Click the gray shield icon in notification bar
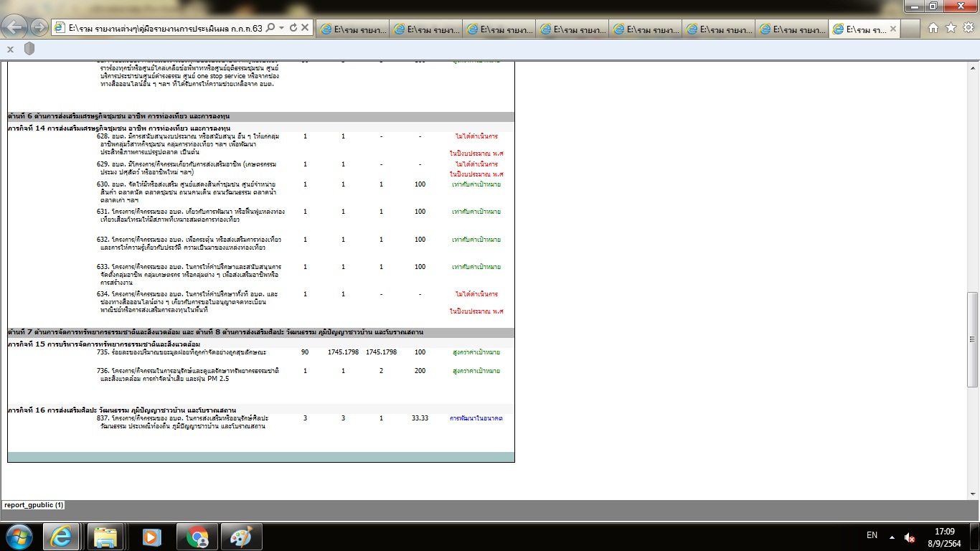The height and width of the screenshot is (551, 980). tap(29, 49)
